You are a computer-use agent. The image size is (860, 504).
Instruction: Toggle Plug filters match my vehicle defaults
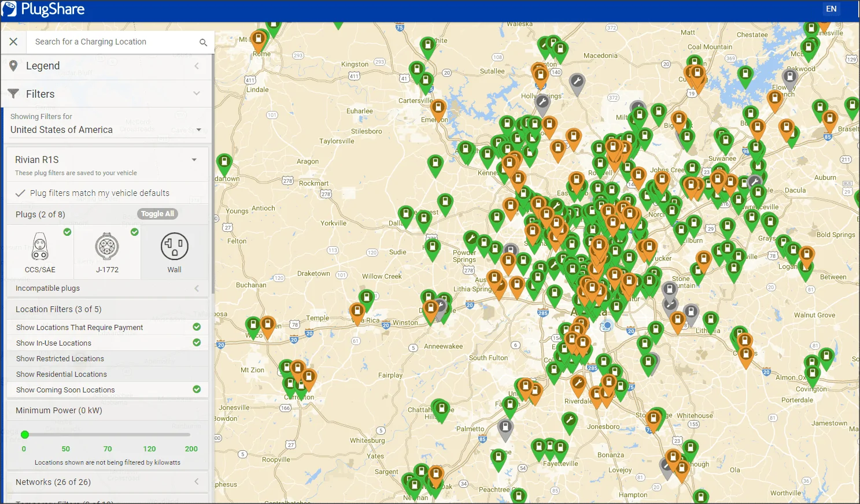tap(108, 193)
